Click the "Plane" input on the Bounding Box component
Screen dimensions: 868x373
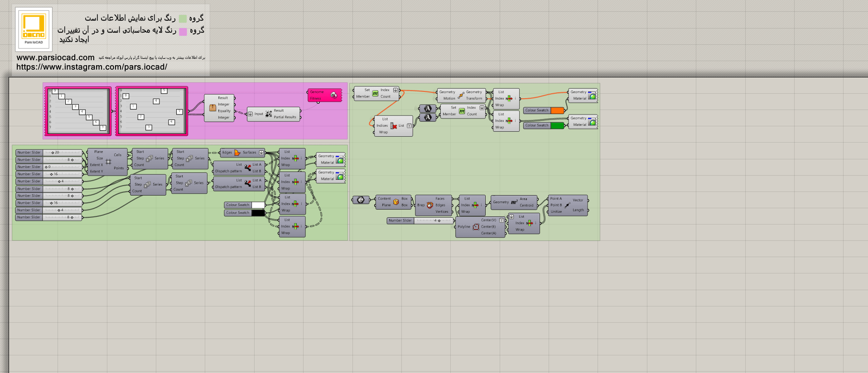(x=386, y=206)
